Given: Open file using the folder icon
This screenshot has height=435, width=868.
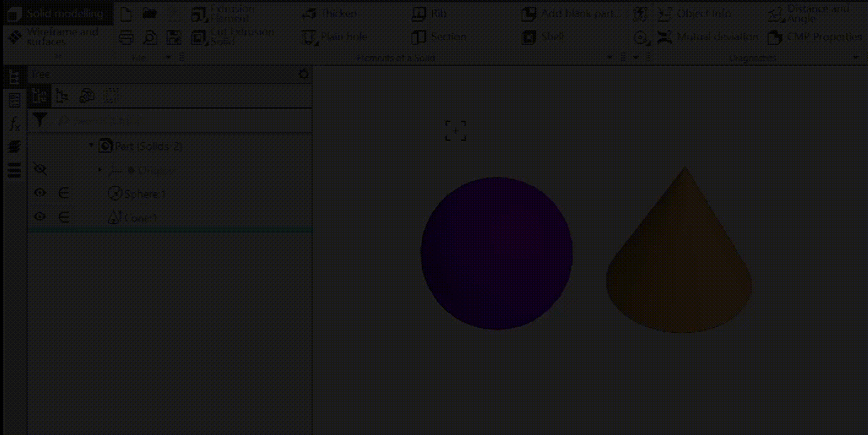Looking at the screenshot, I should [150, 13].
